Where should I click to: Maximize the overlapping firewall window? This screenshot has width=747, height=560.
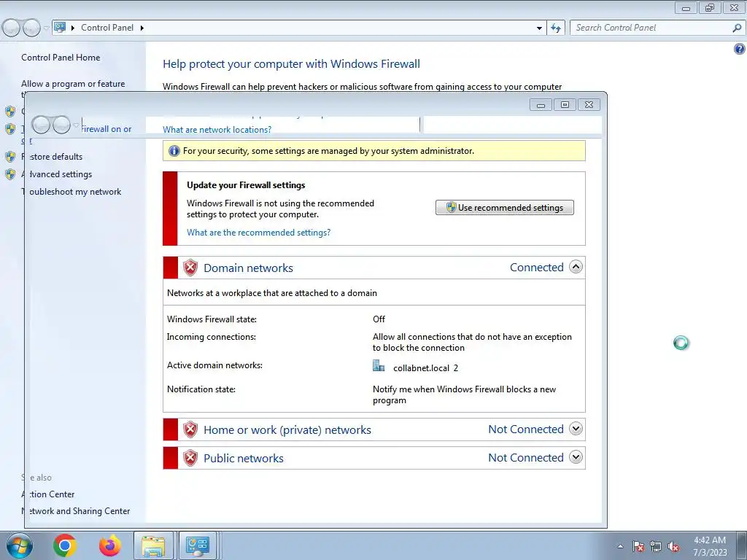click(x=565, y=105)
